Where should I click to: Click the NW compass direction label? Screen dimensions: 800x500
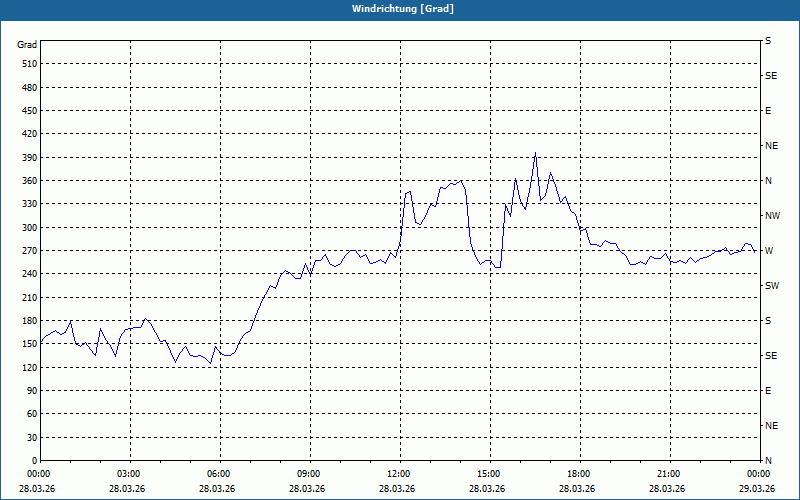[x=772, y=216]
